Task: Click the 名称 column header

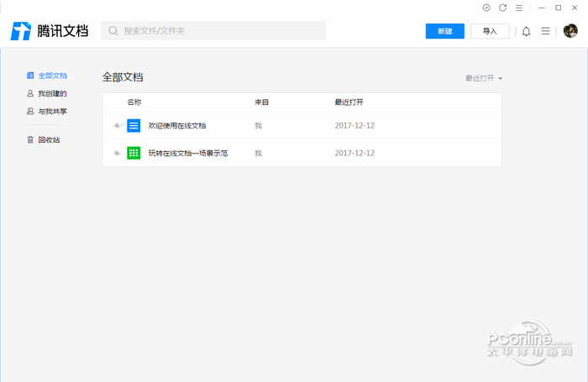Action: (x=134, y=102)
